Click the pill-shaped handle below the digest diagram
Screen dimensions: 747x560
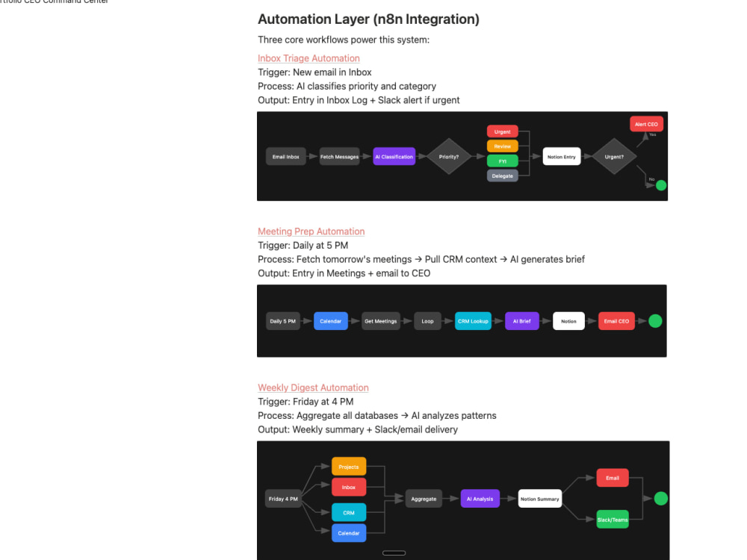pyautogui.click(x=394, y=553)
